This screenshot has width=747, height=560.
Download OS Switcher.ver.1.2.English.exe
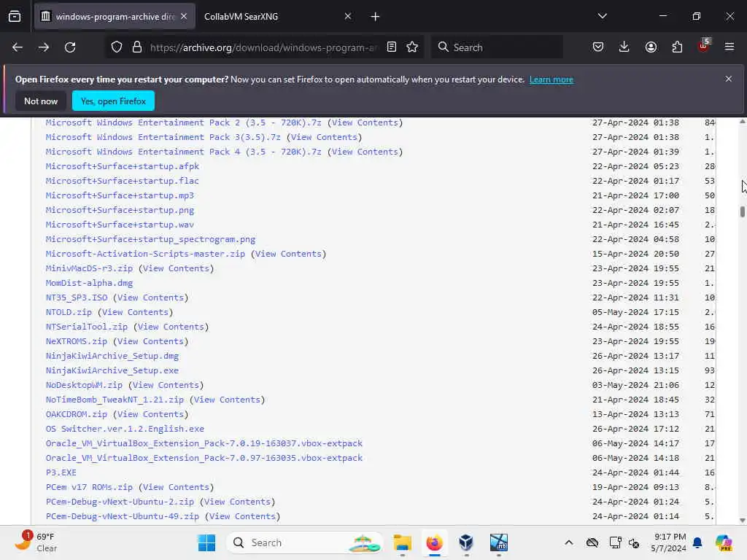125,429
